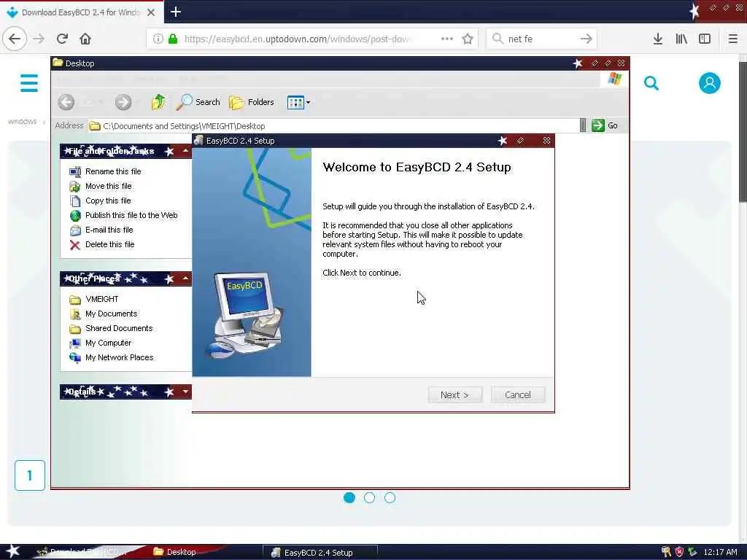
Task: Open Uptodown site hamburger menu
Action: [x=29, y=83]
